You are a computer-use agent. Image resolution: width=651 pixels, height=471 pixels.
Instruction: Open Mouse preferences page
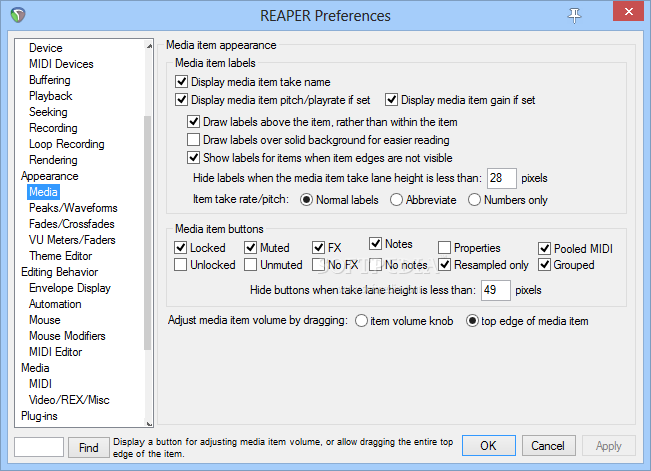45,320
